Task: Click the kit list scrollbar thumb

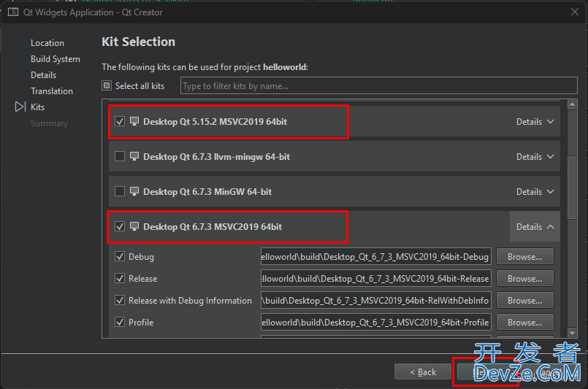Action: [572, 187]
